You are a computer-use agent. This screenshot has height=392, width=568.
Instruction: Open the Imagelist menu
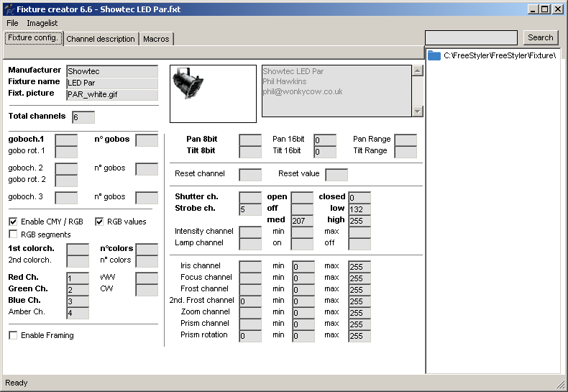42,23
